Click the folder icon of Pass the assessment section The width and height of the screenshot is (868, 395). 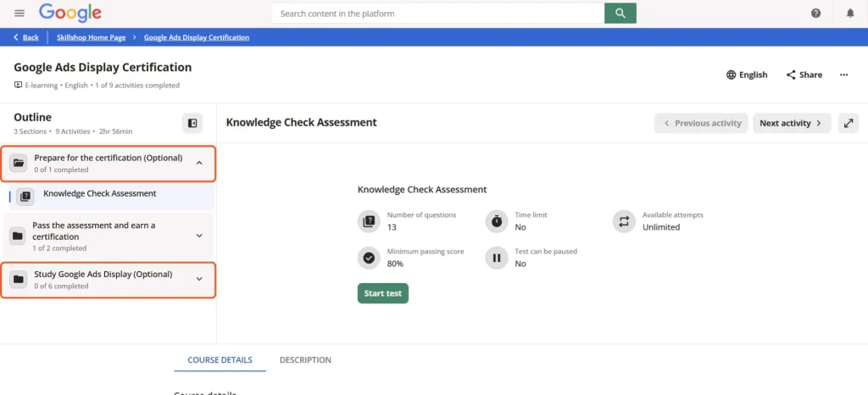click(18, 236)
